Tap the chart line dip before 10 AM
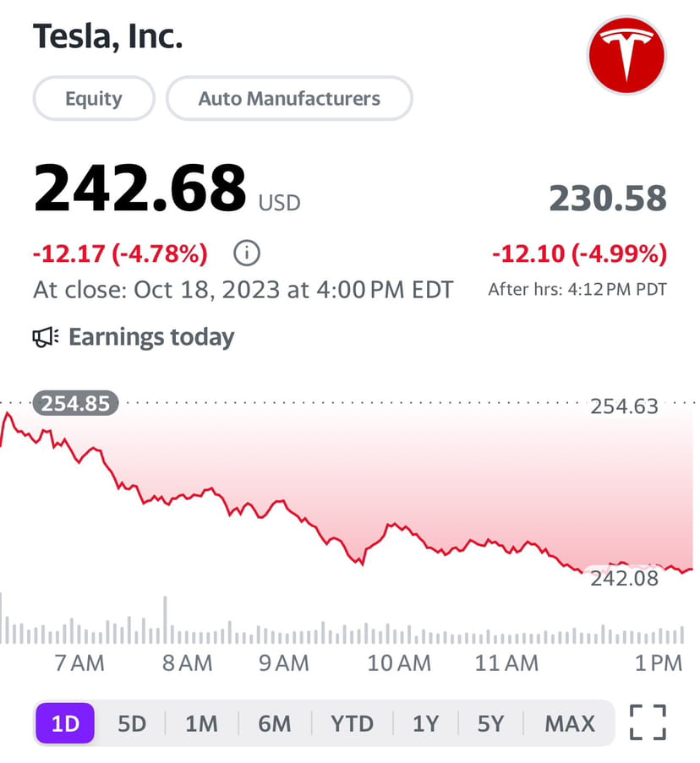700x763 pixels. pos(362,563)
